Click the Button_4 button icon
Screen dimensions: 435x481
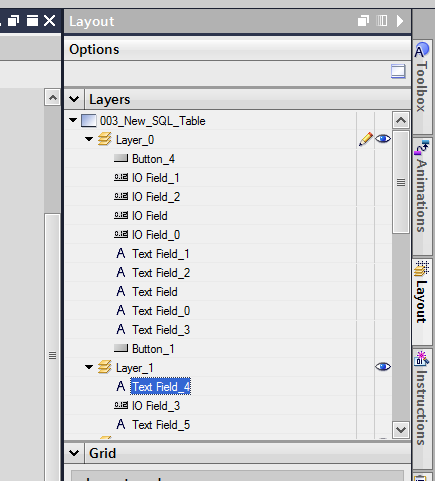click(x=121, y=158)
